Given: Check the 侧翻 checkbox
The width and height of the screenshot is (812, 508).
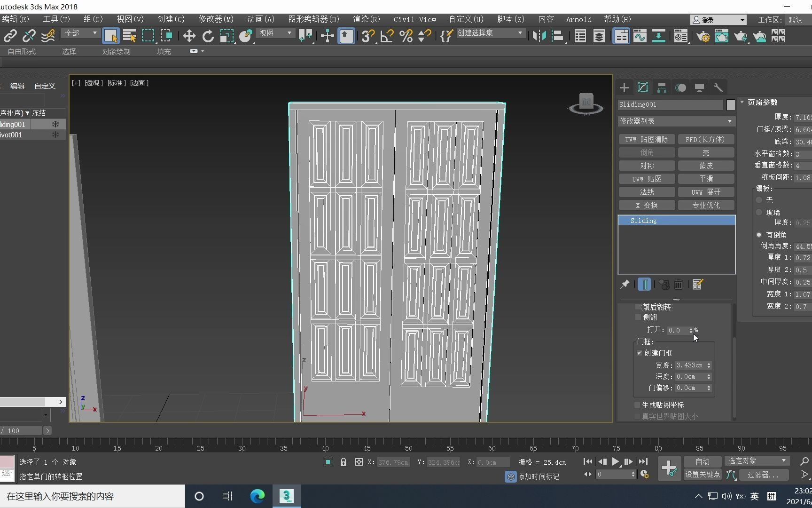Looking at the screenshot, I should coord(638,317).
